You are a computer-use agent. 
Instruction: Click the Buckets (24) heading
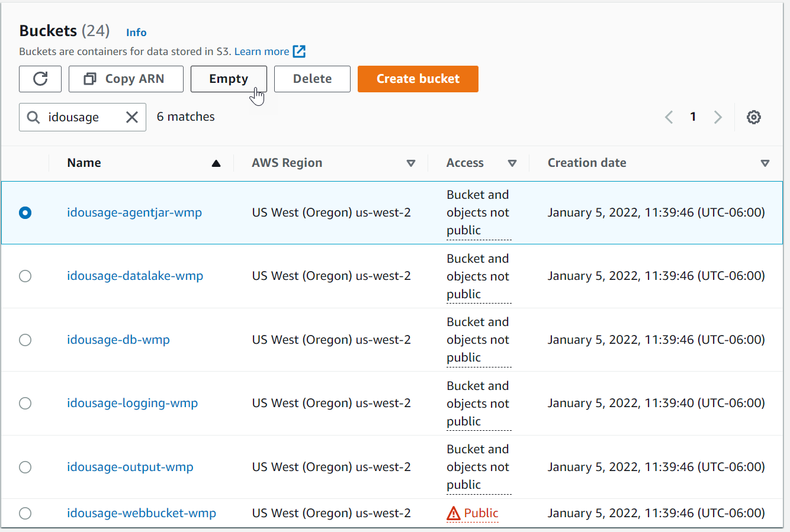click(x=65, y=31)
